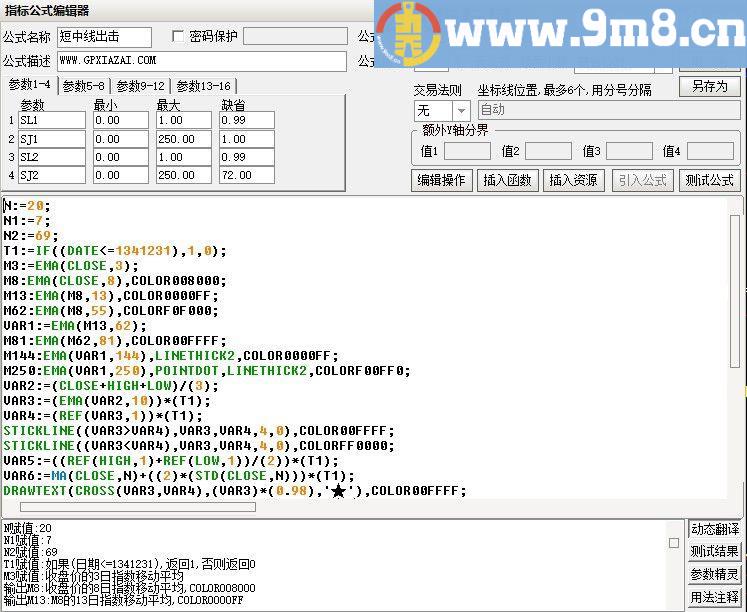Toggle small checkbox beside output panel
The width and height of the screenshot is (747, 612).
pos(674,543)
